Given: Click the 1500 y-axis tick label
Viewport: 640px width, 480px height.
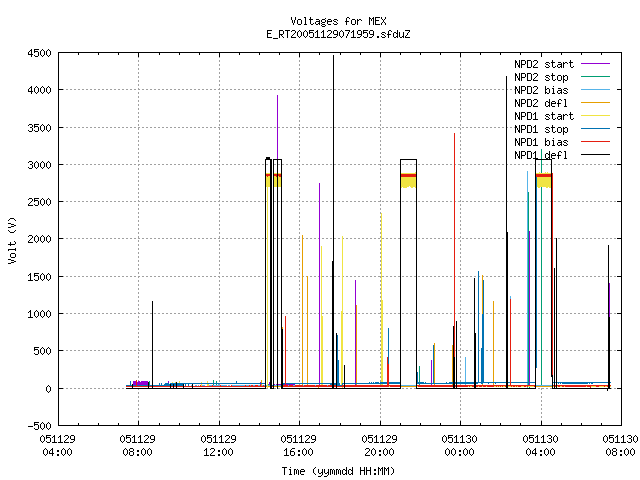Looking at the screenshot, I should [x=40, y=277].
